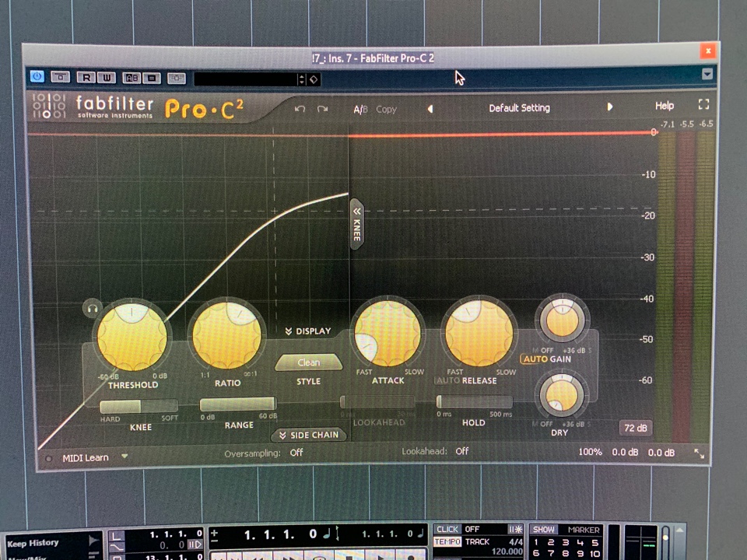The image size is (747, 560).
Task: Go to previous preset with left arrow
Action: pos(430,109)
